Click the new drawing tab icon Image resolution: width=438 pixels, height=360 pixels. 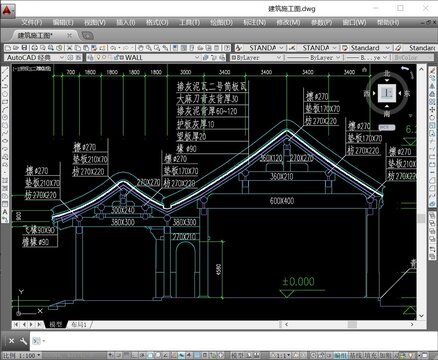(87, 35)
